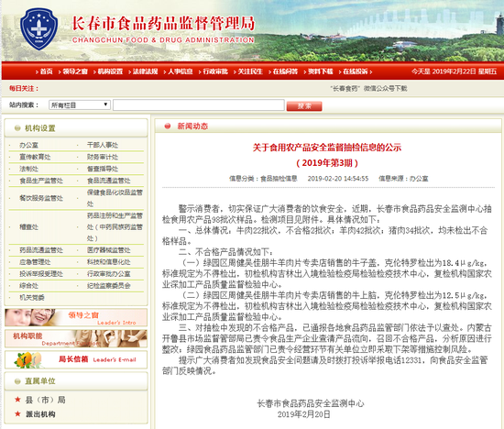Viewport: 504px width, 429px height.
Task: Go to 机构设置 in the red navigation bar
Action: 110,71
